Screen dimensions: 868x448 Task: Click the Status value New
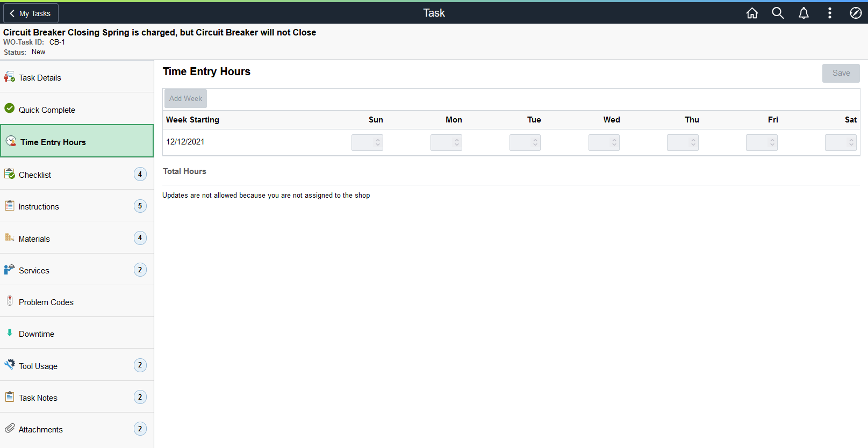38,52
